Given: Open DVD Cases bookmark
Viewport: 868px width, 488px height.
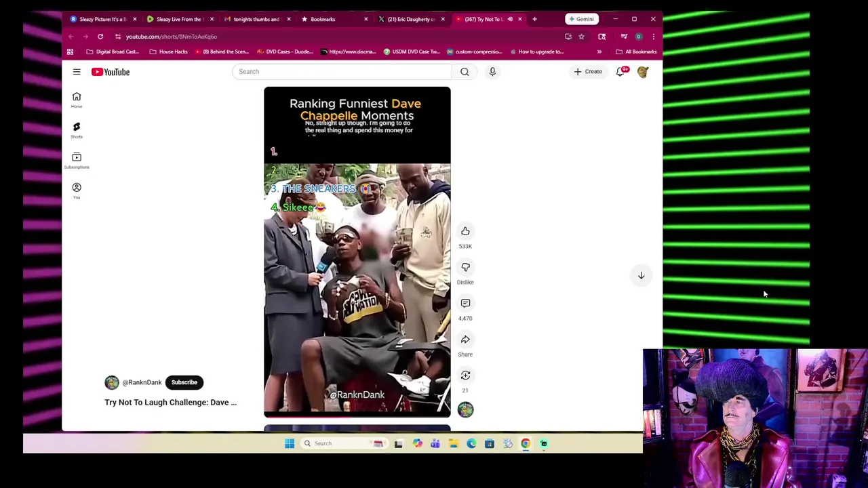Looking at the screenshot, I should 284,52.
